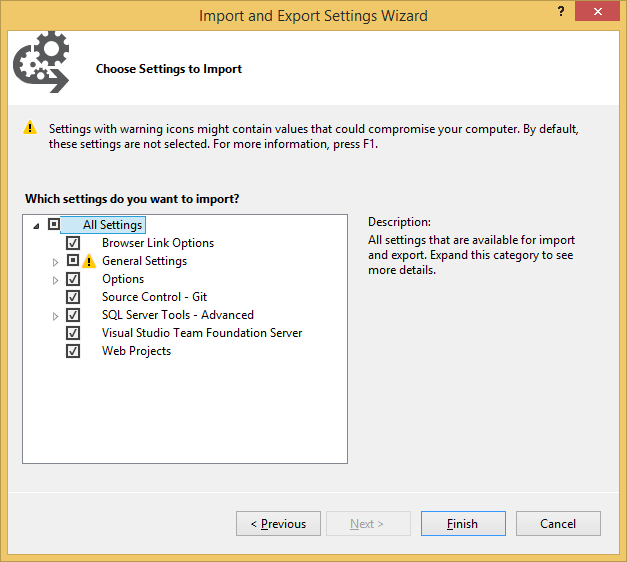Uncheck SQL Server Tools - Advanced checkbox
Viewport: 627px width, 562px height.
73,315
